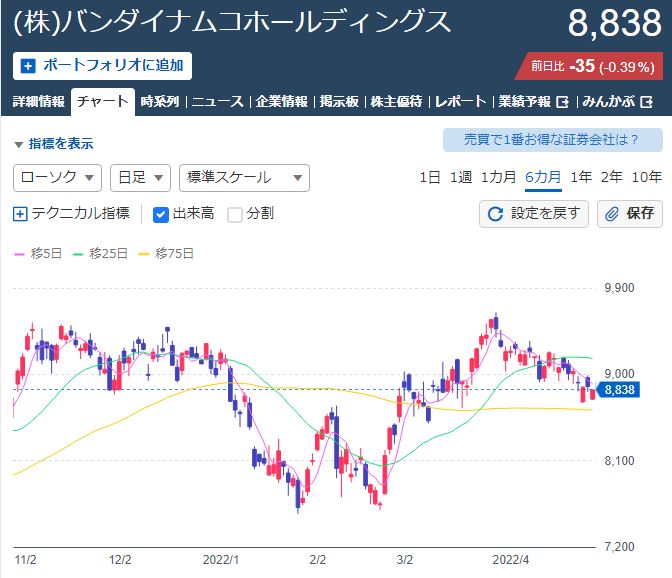
Task: Switch to the 時系列 tab
Action: [x=159, y=102]
